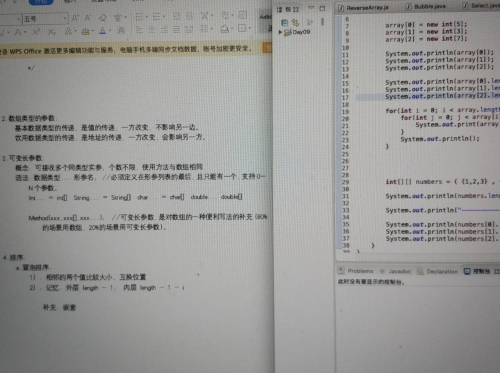Switch to ReverseArray.java editor tab
The width and height of the screenshot is (500, 373).
coord(364,8)
